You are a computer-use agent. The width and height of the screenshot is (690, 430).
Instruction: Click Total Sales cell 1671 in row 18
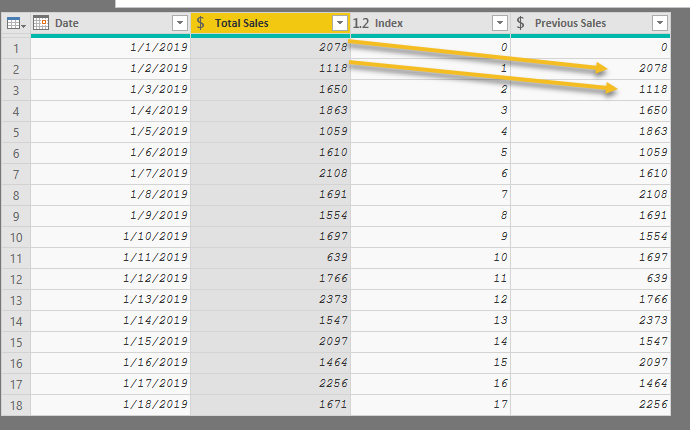tap(271, 405)
